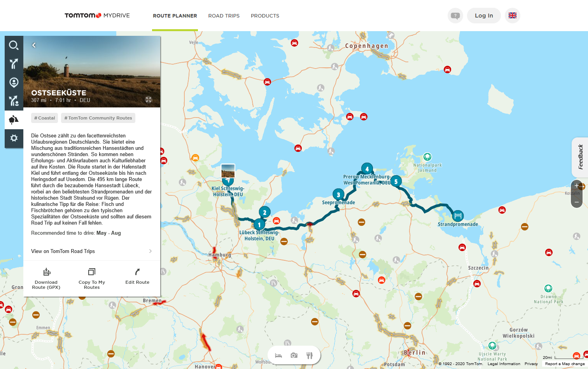Open the settings gear in sidebar
The height and width of the screenshot is (369, 588).
pos(14,138)
